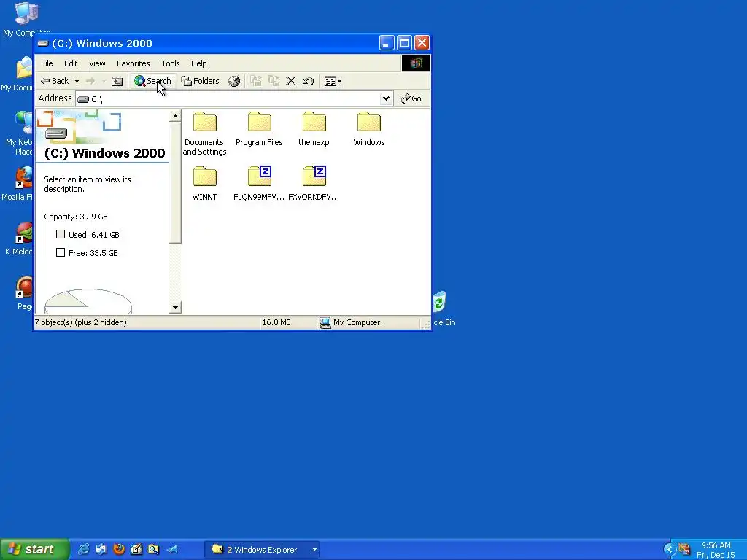The width and height of the screenshot is (747, 560).
Task: Click the Start button
Action: tap(34, 549)
